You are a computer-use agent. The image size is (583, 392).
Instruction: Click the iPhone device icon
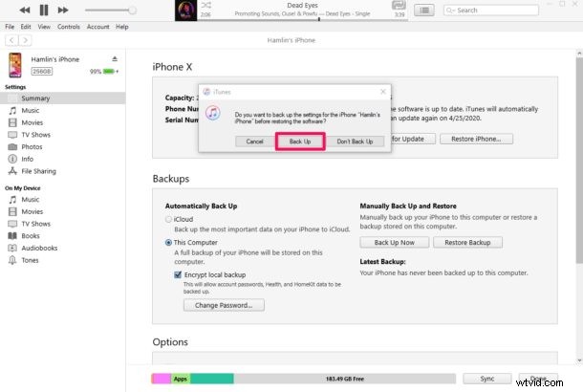coord(15,65)
